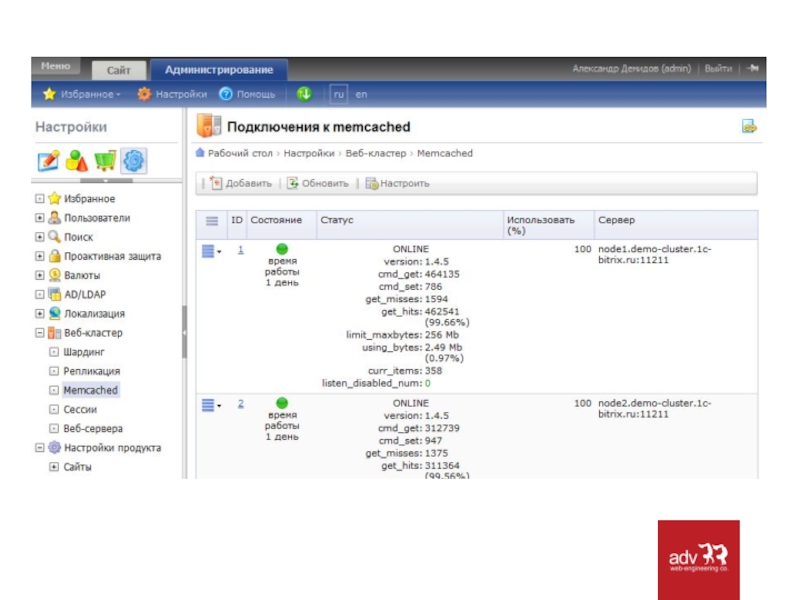Click the add-to-favorites icon next to page title
The height and width of the screenshot is (600, 800).
[x=748, y=126]
